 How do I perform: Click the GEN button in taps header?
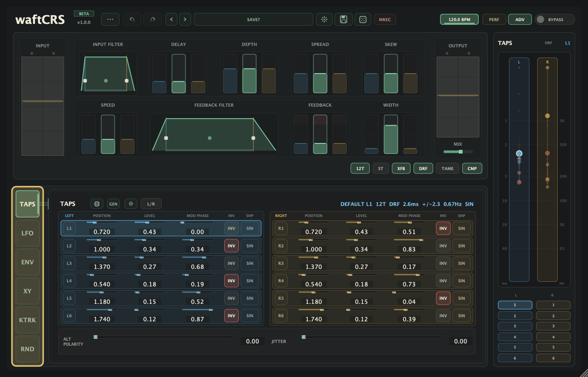(x=113, y=204)
